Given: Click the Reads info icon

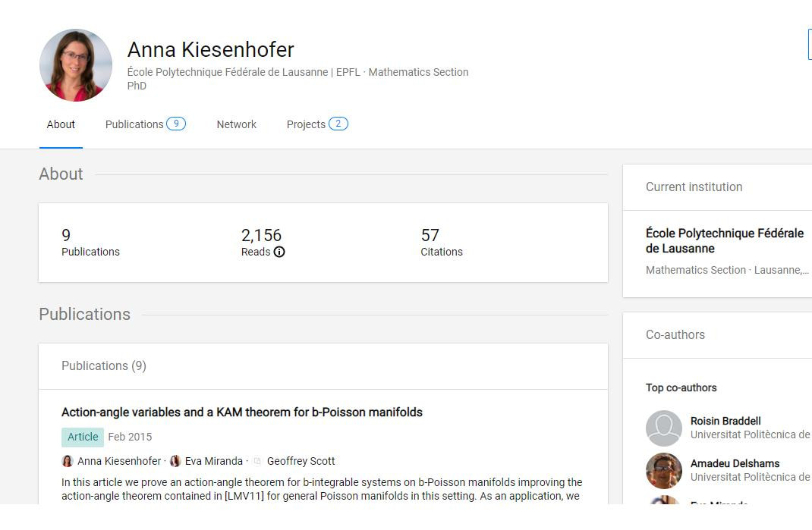Looking at the screenshot, I should click(x=279, y=252).
